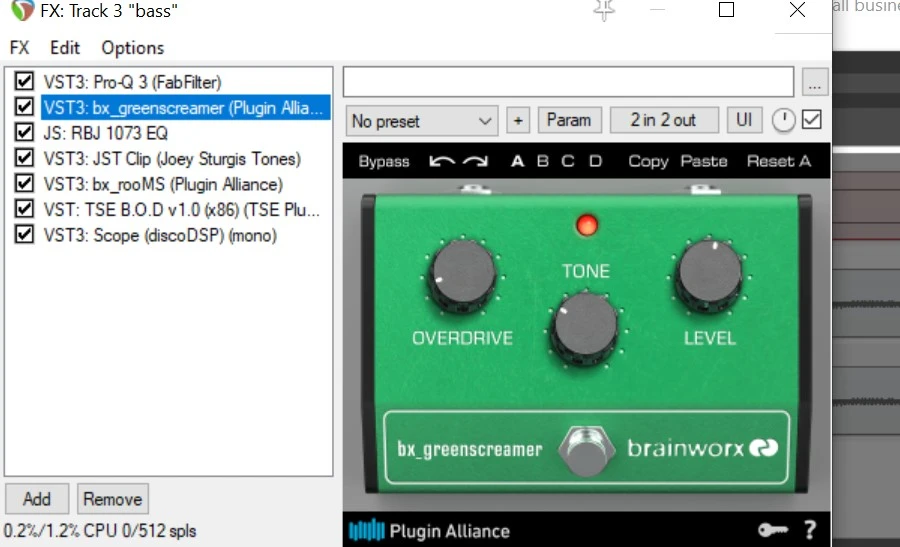Click the CPU usage status text
The image size is (900, 547).
[x=100, y=531]
